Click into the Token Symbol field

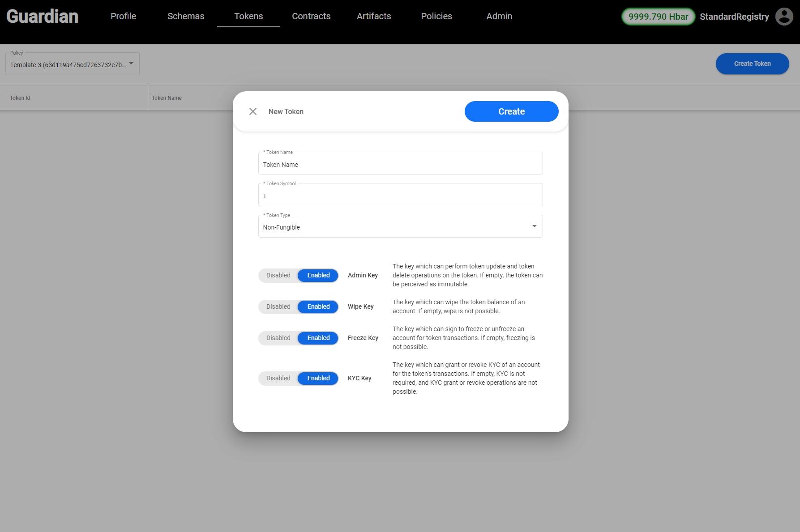(400, 196)
